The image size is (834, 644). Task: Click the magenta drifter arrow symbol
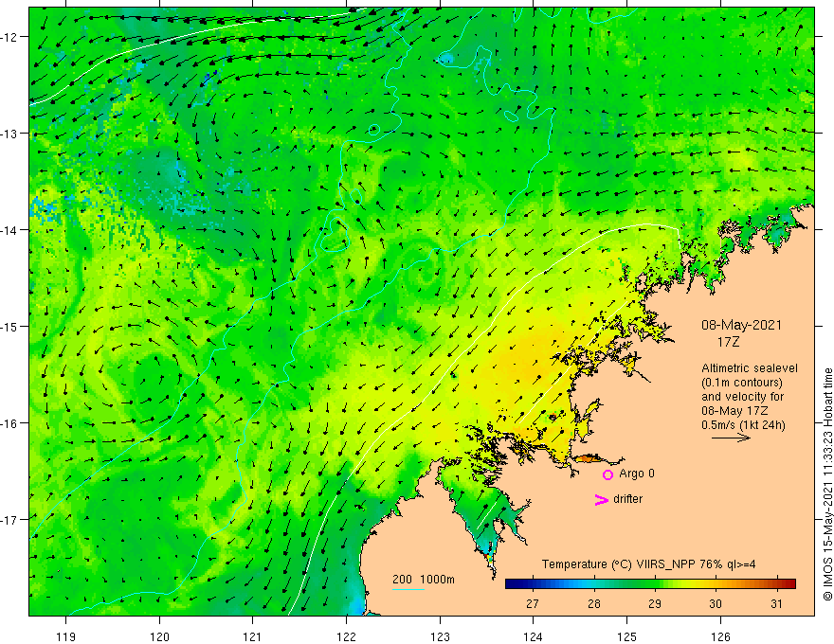(x=602, y=499)
